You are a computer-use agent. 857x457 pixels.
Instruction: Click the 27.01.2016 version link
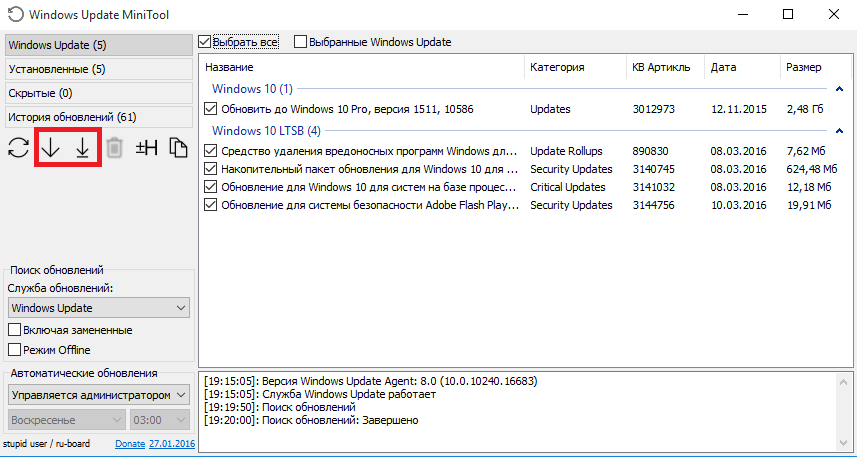(x=172, y=443)
